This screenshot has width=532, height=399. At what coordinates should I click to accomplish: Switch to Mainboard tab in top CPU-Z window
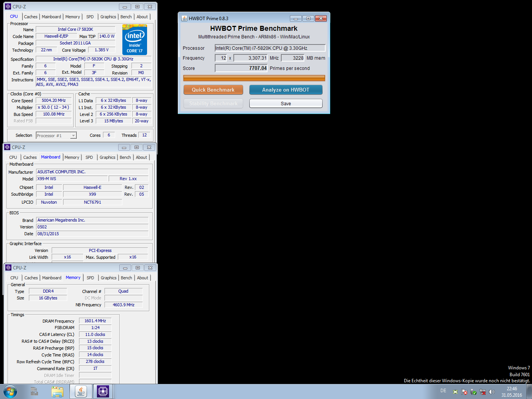coord(51,17)
